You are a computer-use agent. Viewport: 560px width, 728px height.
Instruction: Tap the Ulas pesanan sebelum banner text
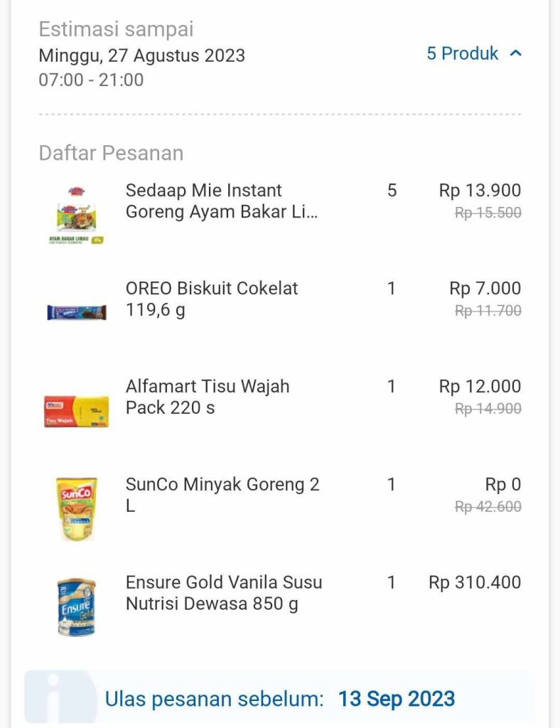(x=214, y=699)
